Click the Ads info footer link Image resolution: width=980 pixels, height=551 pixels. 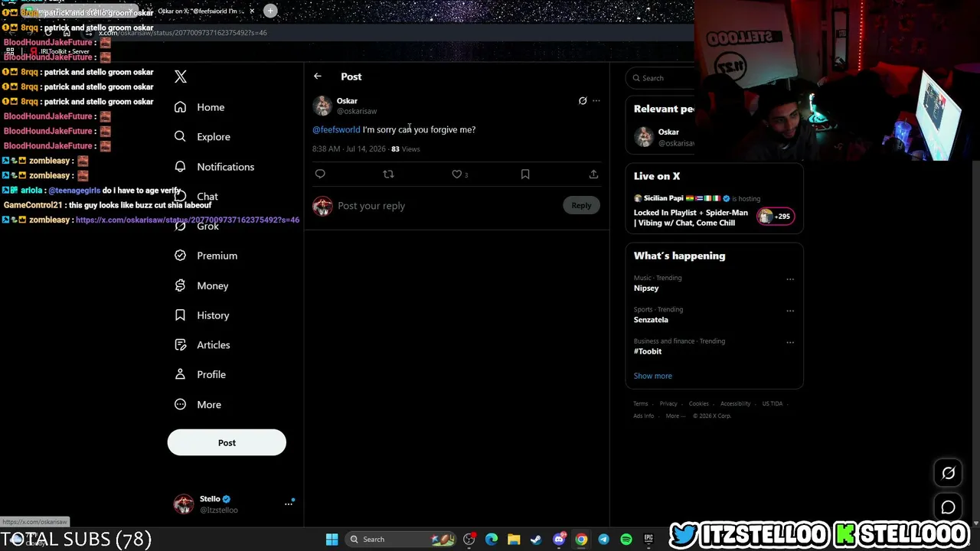click(644, 416)
